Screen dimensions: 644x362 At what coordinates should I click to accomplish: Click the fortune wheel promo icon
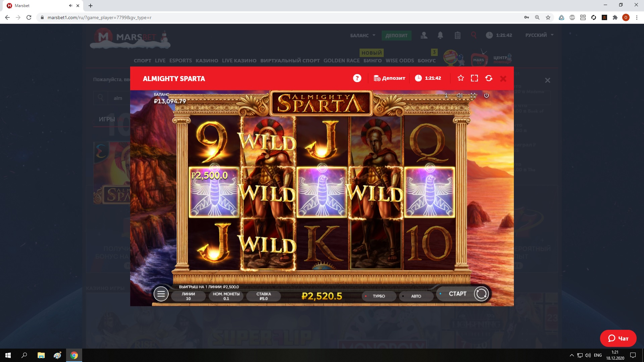pyautogui.click(x=453, y=58)
